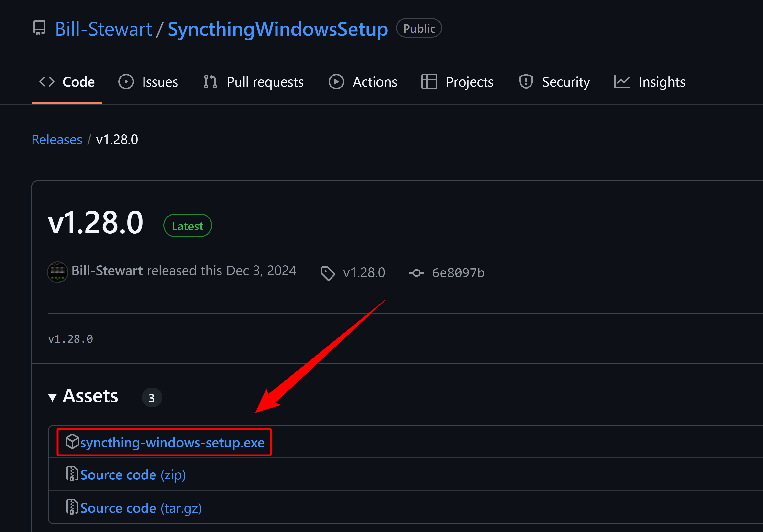Screen dimensions: 763x532
Task: Click the Releases breadcrumb link
Action: coord(56,139)
